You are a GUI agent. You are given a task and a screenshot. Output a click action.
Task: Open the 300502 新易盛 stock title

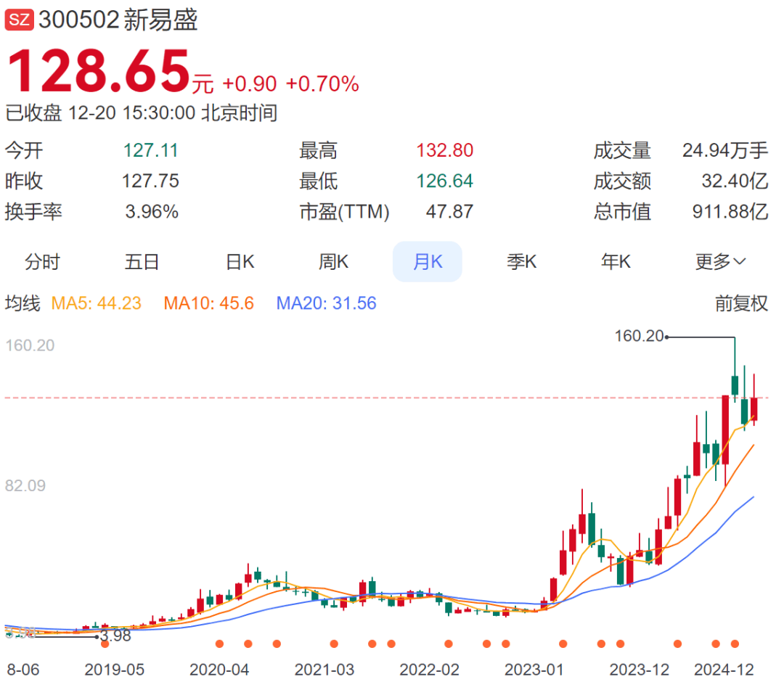tap(118, 20)
